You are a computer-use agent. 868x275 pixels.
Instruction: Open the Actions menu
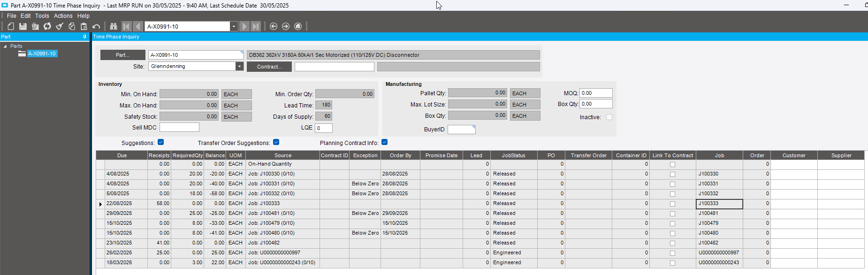pos(63,15)
